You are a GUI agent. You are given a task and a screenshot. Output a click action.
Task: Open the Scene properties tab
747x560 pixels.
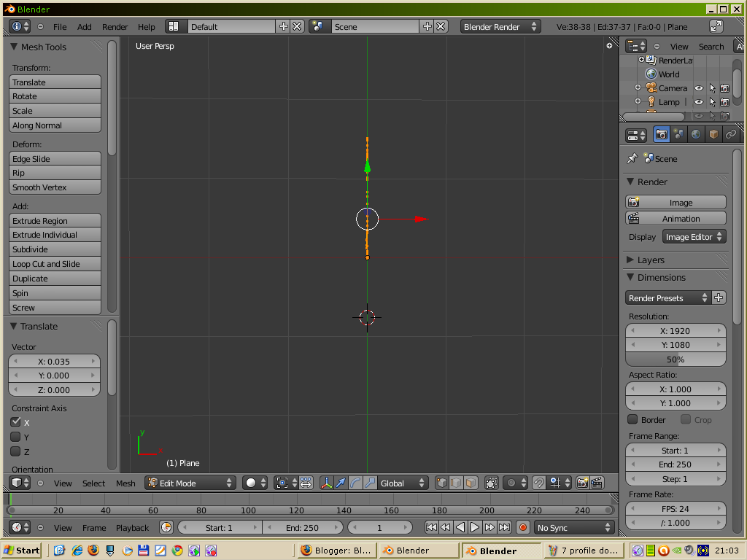[x=678, y=134]
